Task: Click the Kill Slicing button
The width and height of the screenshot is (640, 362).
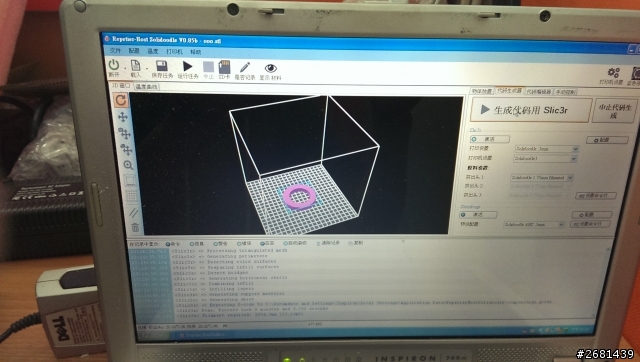Action: coord(615,111)
